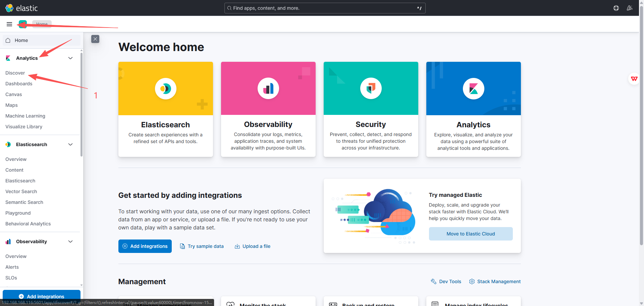Click the Elasticsearch card round icon
644x306 pixels.
[x=166, y=89]
